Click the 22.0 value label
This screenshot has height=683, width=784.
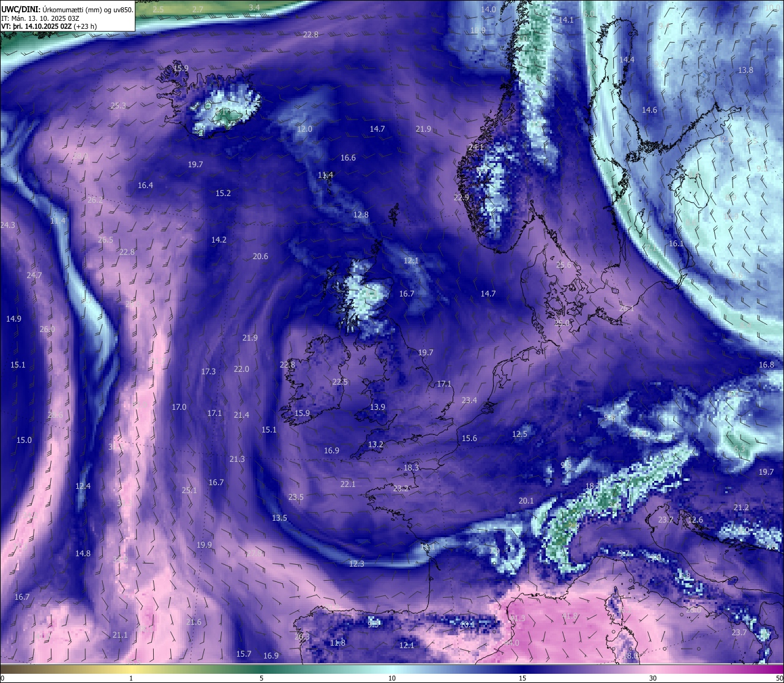click(241, 369)
